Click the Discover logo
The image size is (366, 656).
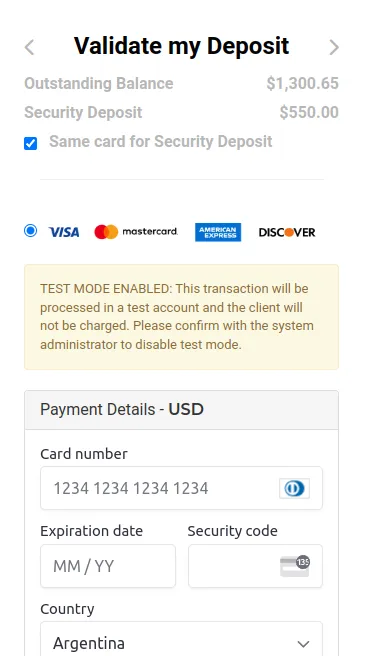pyautogui.click(x=287, y=232)
